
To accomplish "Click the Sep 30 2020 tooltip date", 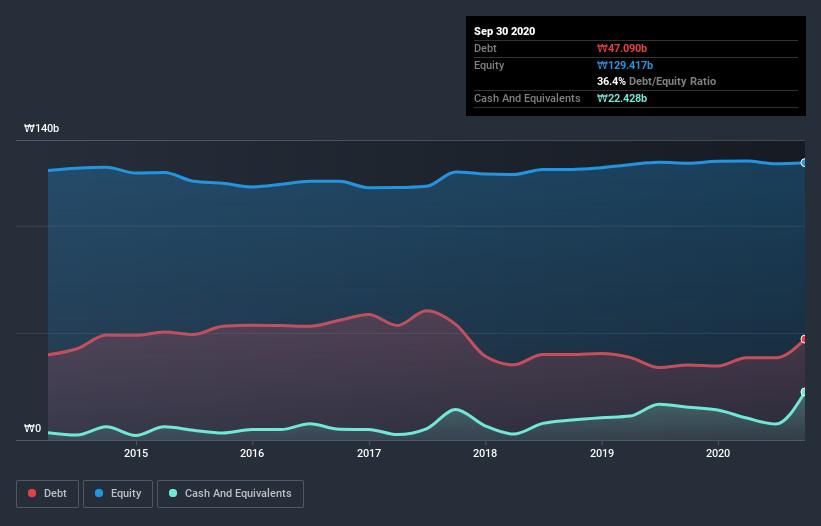I will pos(505,31).
